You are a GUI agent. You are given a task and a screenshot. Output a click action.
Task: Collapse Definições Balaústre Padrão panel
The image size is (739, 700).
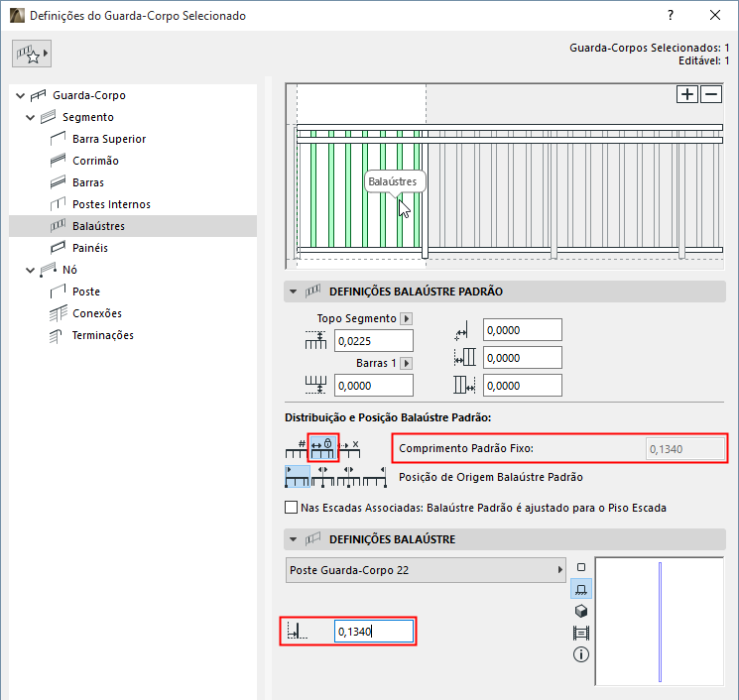(294, 292)
